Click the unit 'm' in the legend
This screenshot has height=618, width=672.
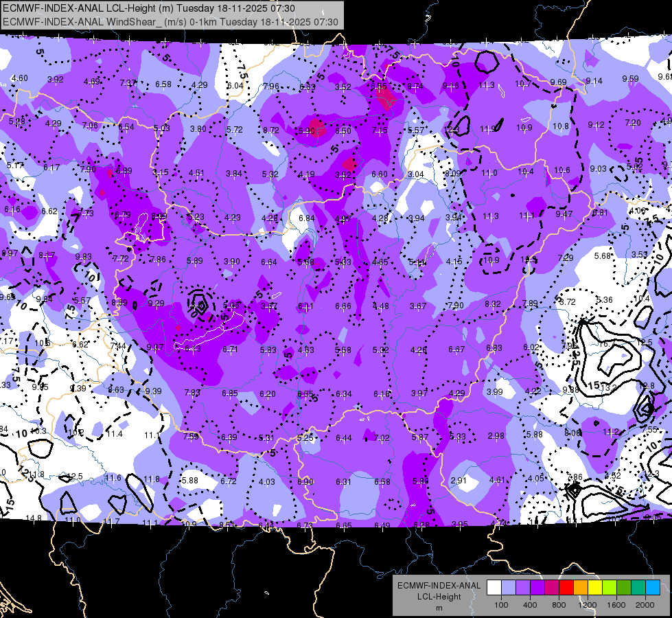tap(439, 608)
